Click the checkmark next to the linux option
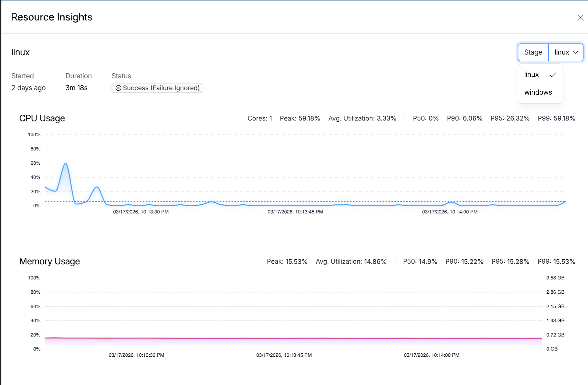Screen dimensions: 588x385 tap(553, 74)
